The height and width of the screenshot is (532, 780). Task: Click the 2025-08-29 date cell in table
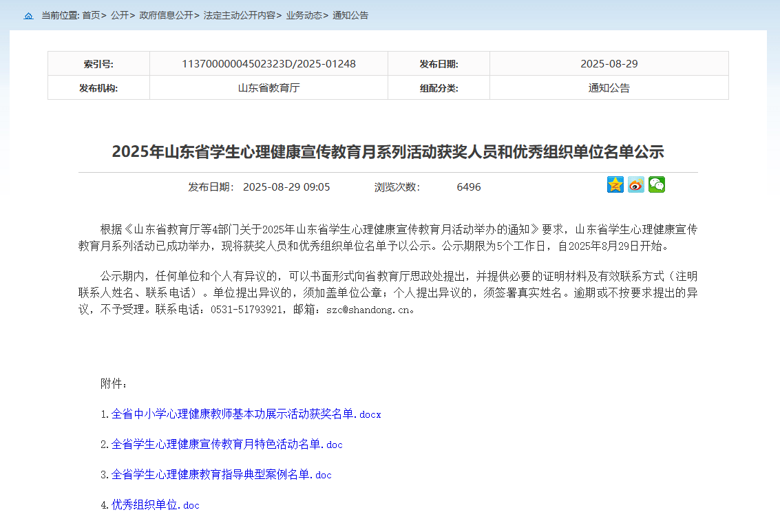click(609, 64)
